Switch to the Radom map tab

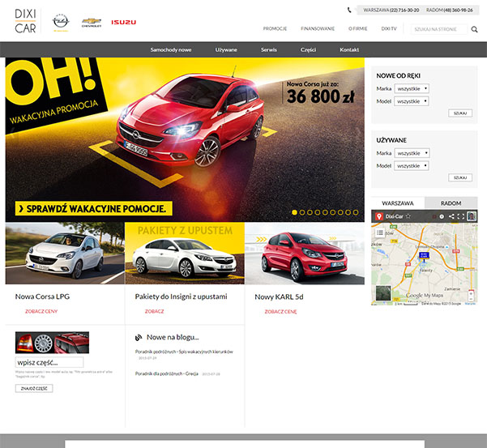(x=451, y=203)
